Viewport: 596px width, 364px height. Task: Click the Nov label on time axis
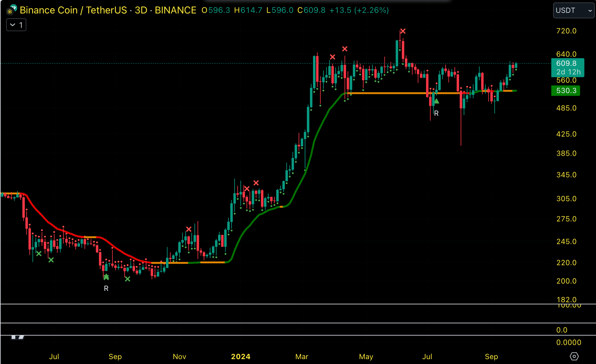point(179,357)
